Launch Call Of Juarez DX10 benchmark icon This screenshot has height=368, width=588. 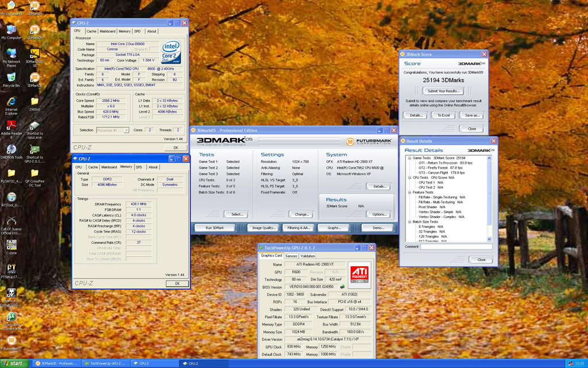(11, 225)
